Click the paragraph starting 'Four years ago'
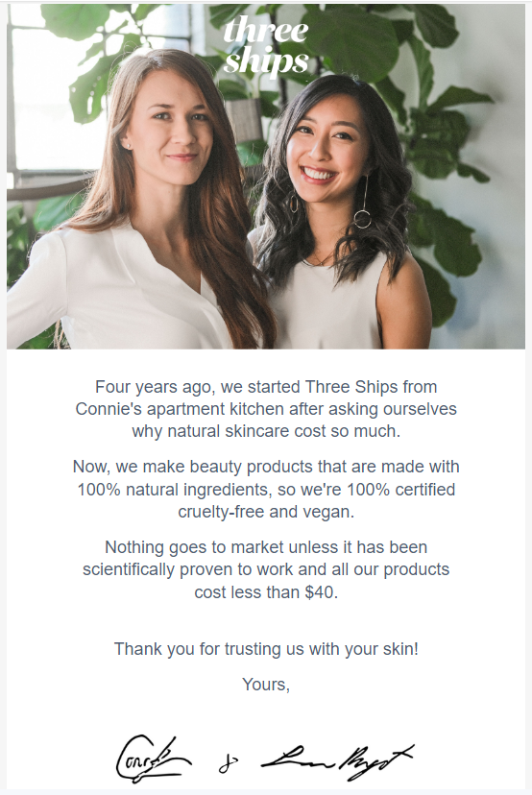This screenshot has height=795, width=532. pos(266,409)
